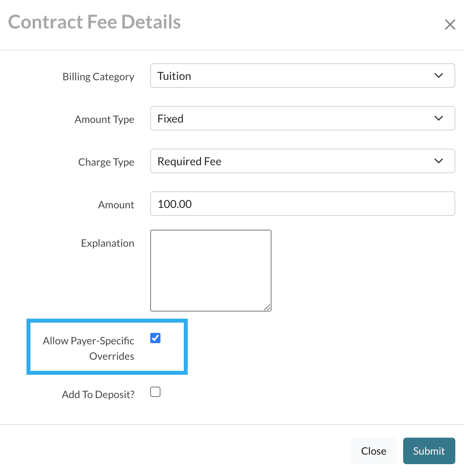Enable the Add To Deposit checkbox
The width and height of the screenshot is (464, 476).
155,392
